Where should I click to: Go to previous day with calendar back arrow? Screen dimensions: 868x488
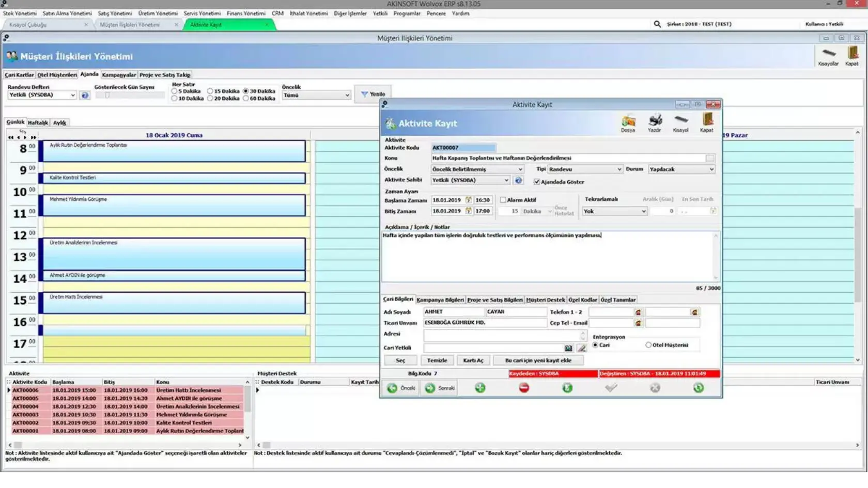pos(19,137)
